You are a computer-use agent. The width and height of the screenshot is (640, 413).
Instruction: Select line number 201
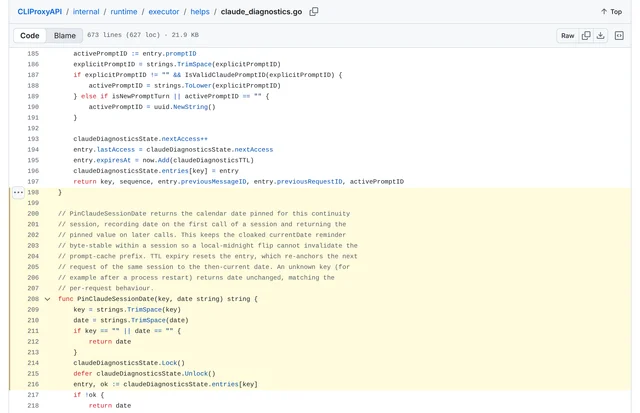pos(33,224)
